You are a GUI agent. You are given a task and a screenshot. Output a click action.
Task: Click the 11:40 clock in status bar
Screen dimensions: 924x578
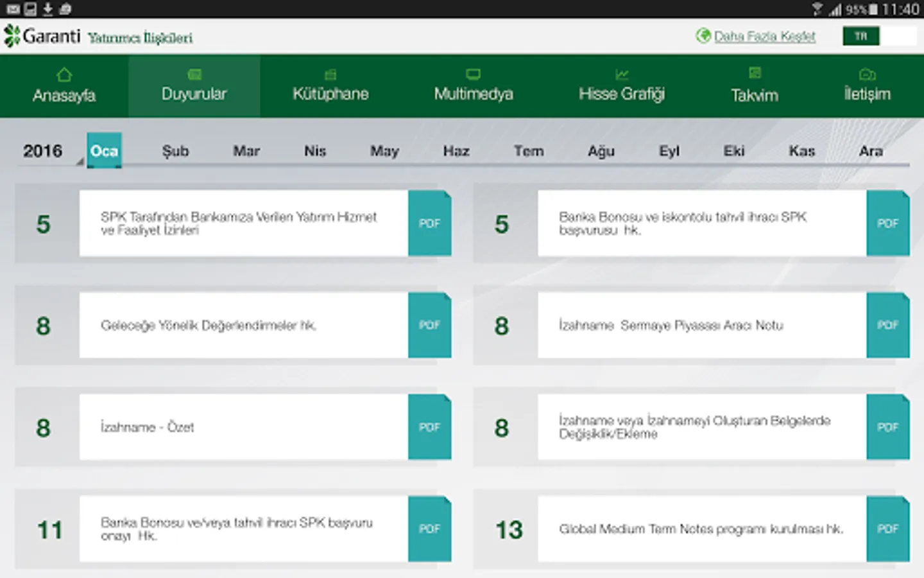tap(900, 10)
